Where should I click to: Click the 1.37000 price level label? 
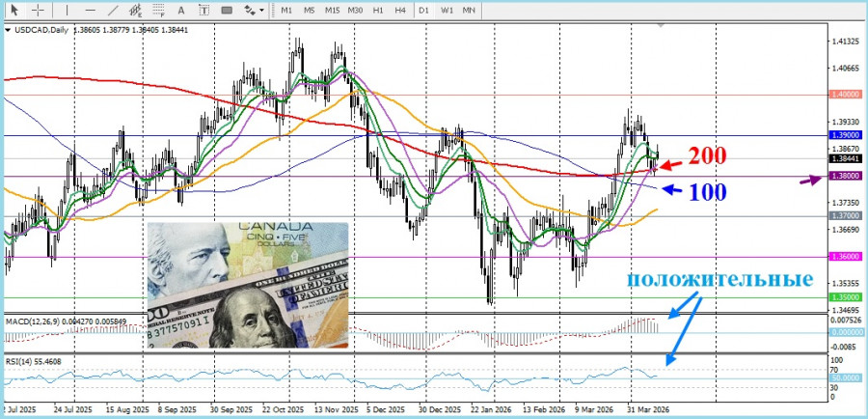tap(847, 215)
